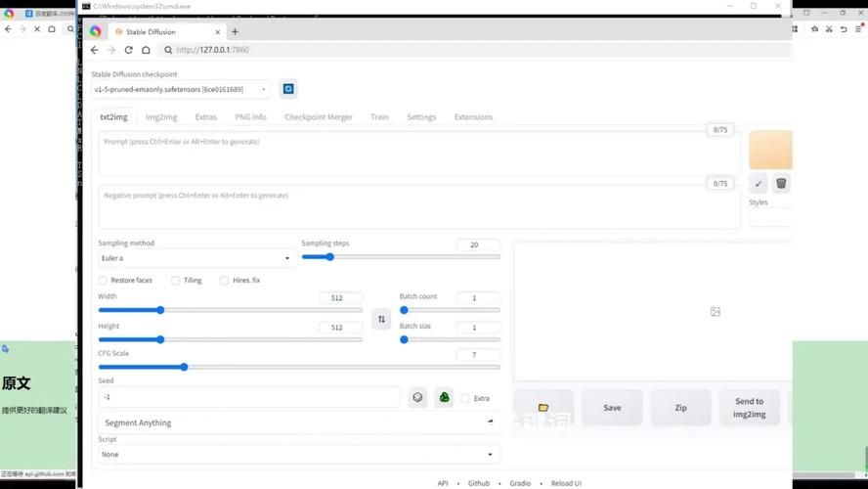Click the Seed input field
The width and height of the screenshot is (868, 489).
click(249, 397)
